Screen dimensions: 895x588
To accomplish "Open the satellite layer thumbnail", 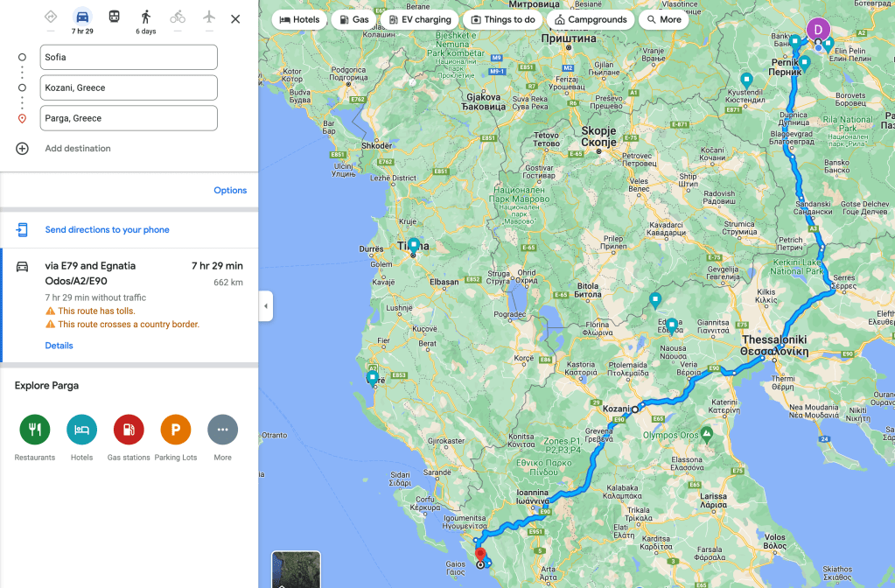I will point(296,569).
